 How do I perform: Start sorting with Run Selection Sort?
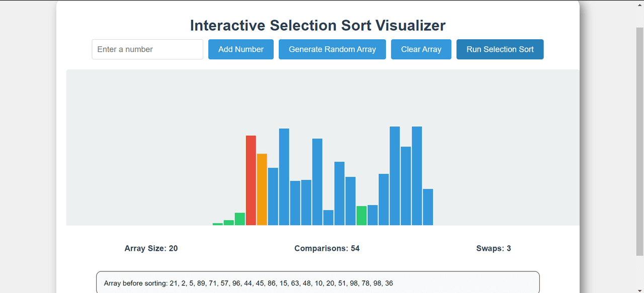tap(500, 49)
